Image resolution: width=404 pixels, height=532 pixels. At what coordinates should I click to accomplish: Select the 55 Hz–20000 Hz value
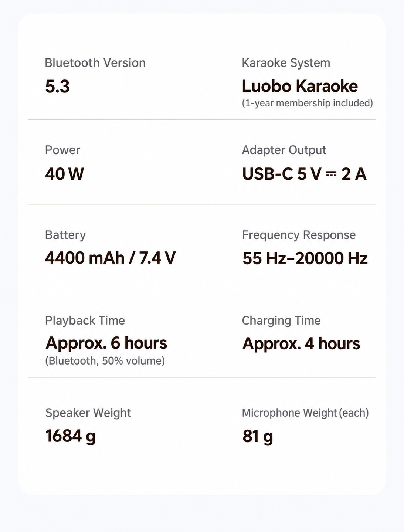[305, 258]
